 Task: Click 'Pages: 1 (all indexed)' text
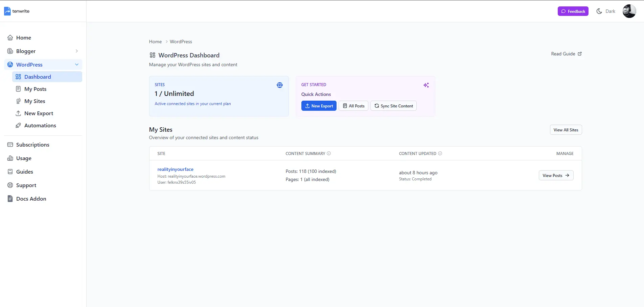(307, 179)
